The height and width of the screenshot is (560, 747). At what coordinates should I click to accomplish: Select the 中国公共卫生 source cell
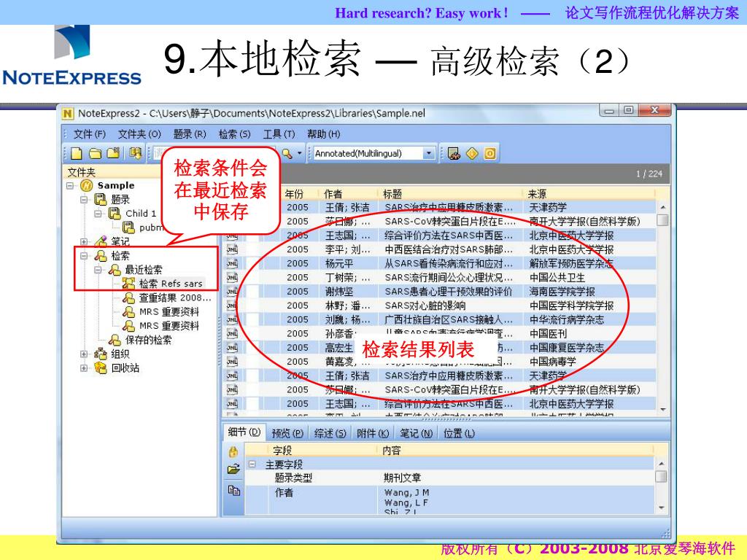pos(557,278)
